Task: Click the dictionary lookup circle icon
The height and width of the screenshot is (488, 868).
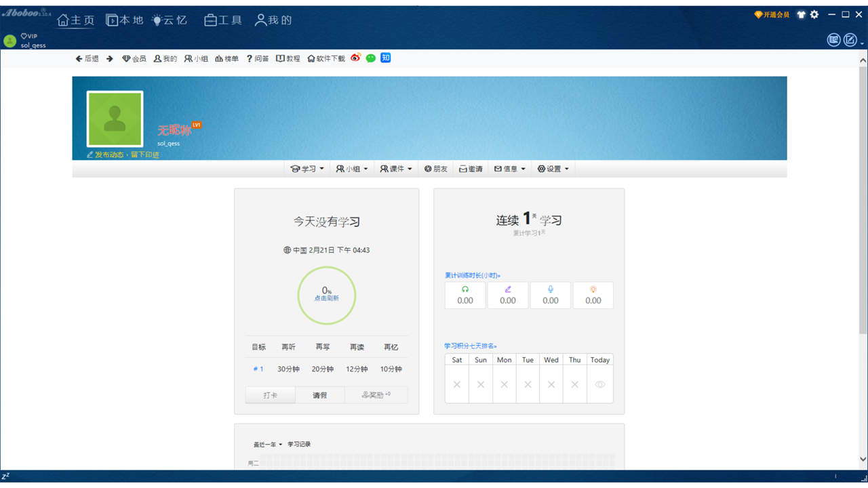Action: coord(833,40)
